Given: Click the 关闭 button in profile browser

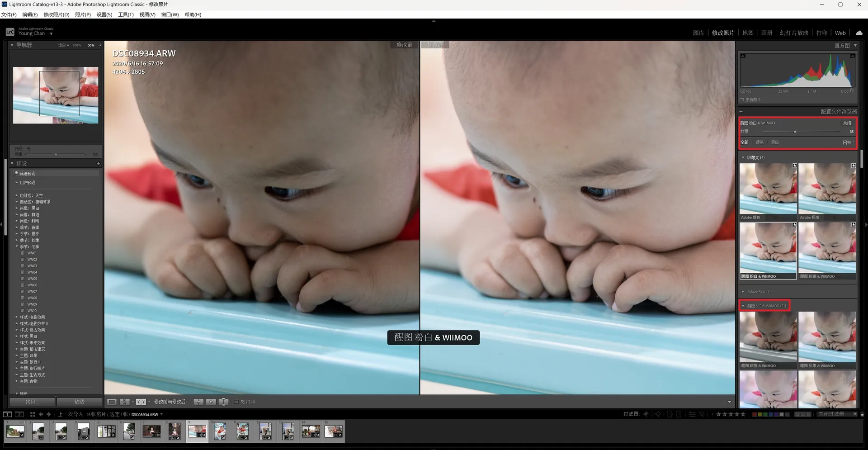Looking at the screenshot, I should point(846,123).
